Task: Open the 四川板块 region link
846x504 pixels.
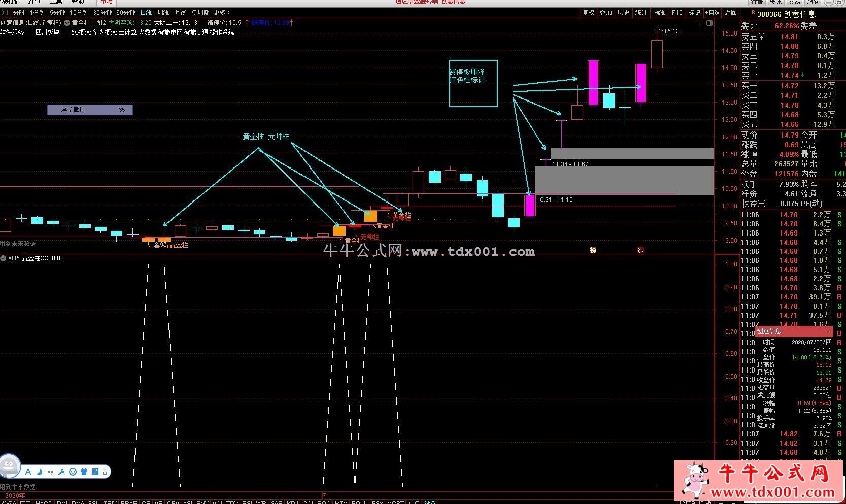Action: pyautogui.click(x=48, y=32)
